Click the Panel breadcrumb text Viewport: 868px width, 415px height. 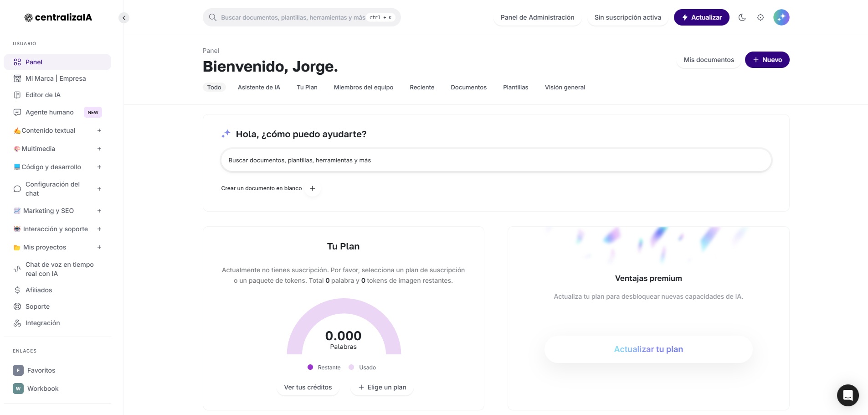tap(211, 51)
